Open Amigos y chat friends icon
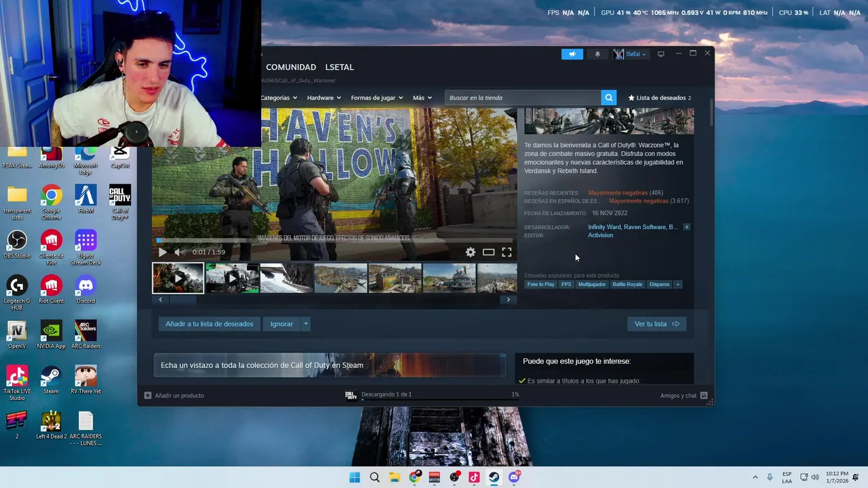 click(704, 395)
